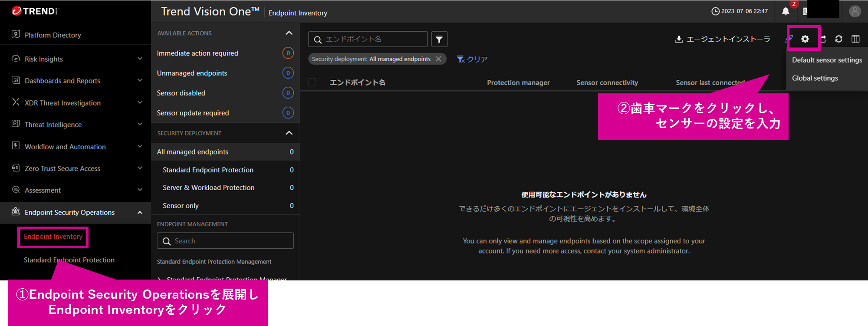Click Sensor disabled label

(181, 93)
